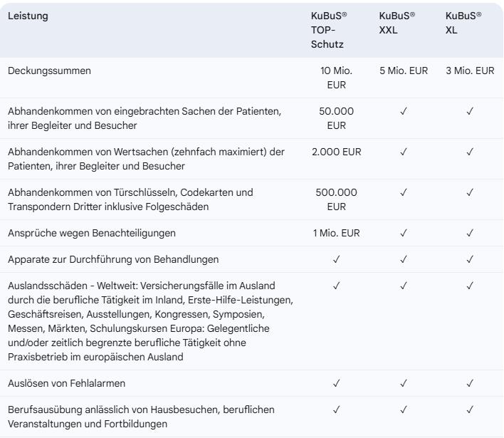Select the KuBuS XXL column header

(397, 23)
